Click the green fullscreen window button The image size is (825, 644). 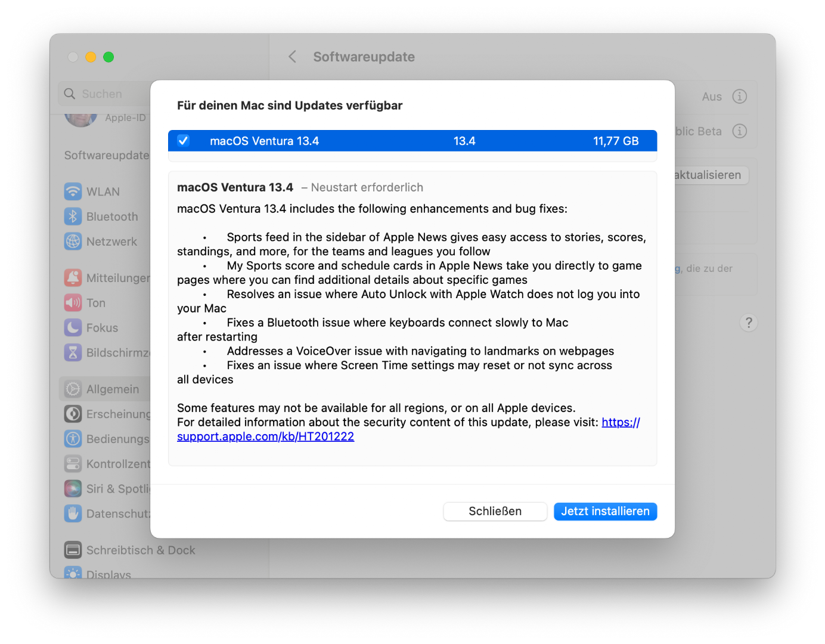(x=108, y=57)
